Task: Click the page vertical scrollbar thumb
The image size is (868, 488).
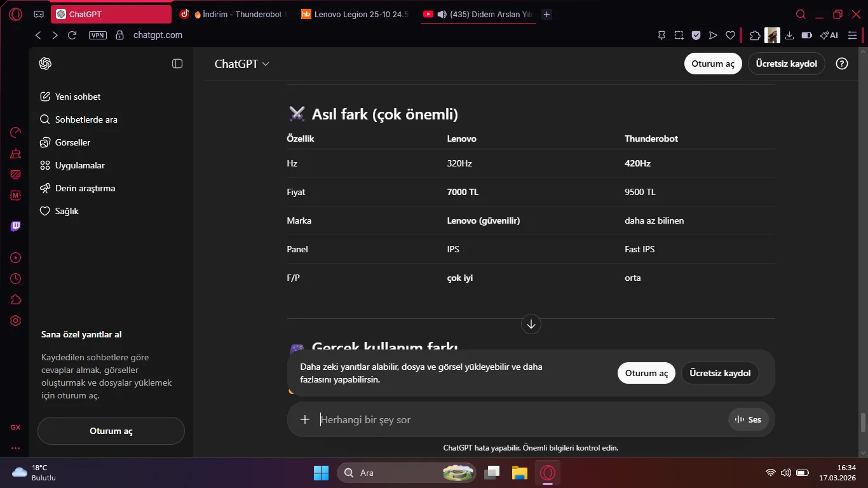Action: pos(863,422)
